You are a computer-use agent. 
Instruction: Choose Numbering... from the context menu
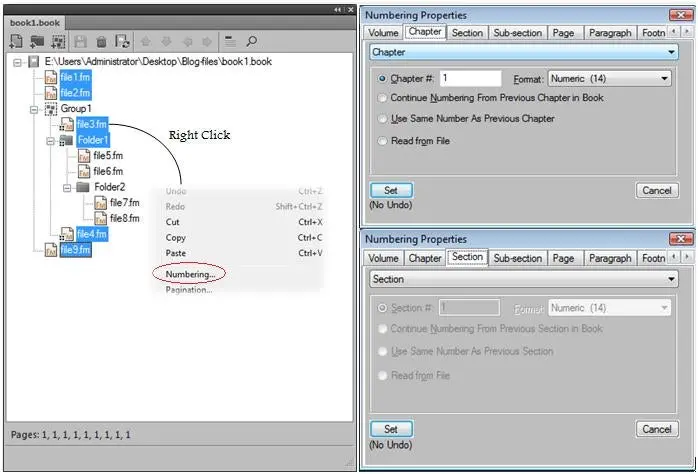click(x=189, y=273)
